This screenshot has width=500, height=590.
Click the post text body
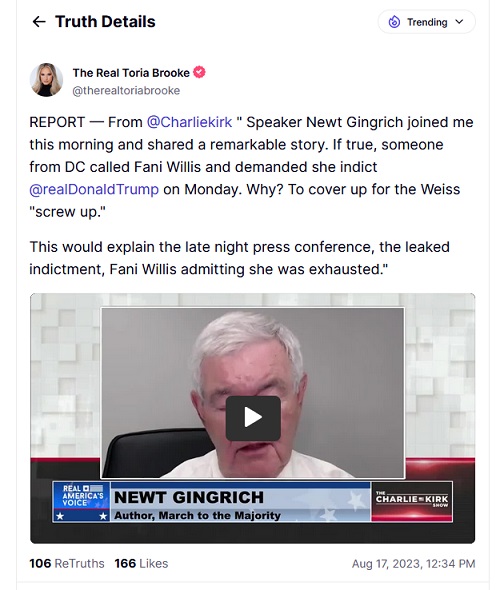[x=251, y=196]
